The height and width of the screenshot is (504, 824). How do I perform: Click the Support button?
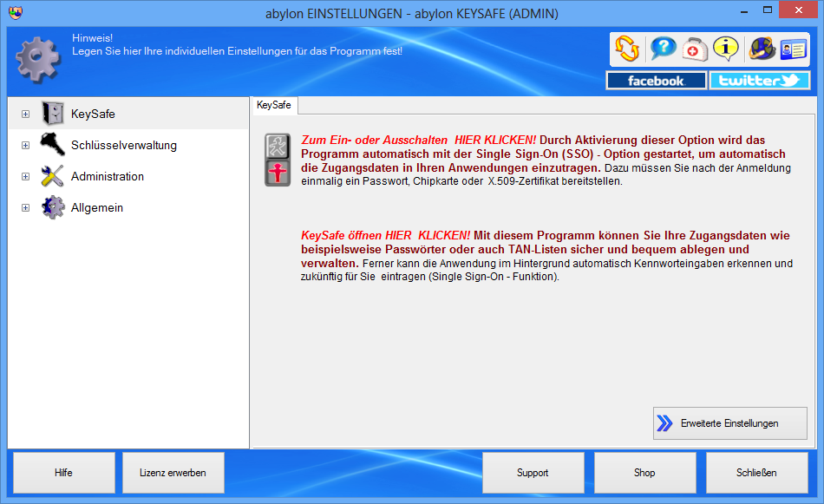(533, 473)
